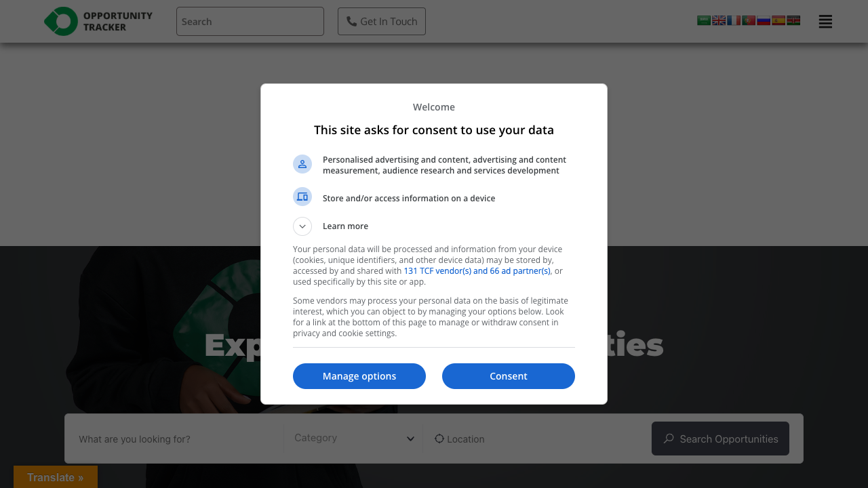Click the Search Opportunities button
Viewport: 868px width, 488px height.
pyautogui.click(x=719, y=439)
